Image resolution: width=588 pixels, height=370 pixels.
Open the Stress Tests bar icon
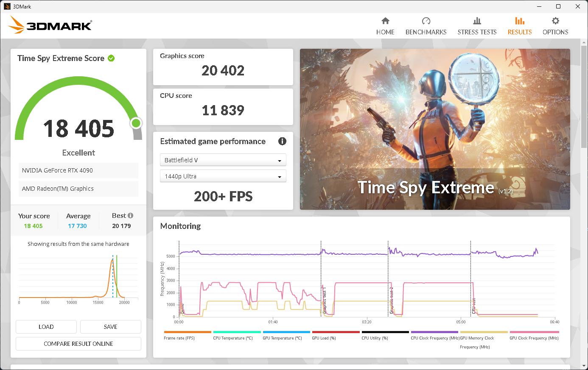pos(477,21)
